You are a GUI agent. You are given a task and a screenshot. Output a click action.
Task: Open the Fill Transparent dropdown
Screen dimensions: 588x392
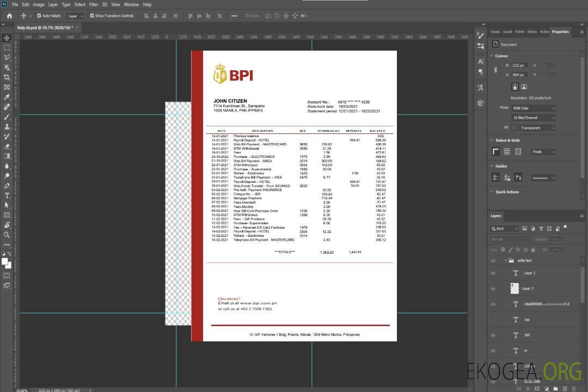pyautogui.click(x=537, y=128)
